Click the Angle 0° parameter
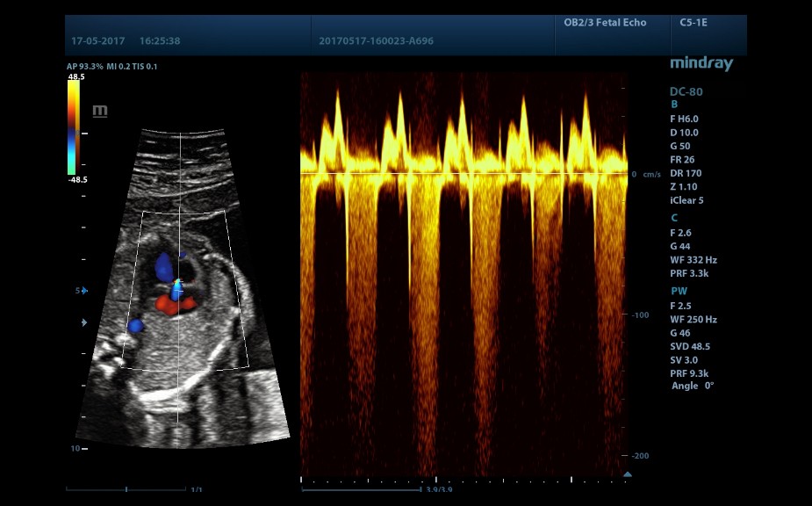This screenshot has height=506, width=812. tap(692, 386)
